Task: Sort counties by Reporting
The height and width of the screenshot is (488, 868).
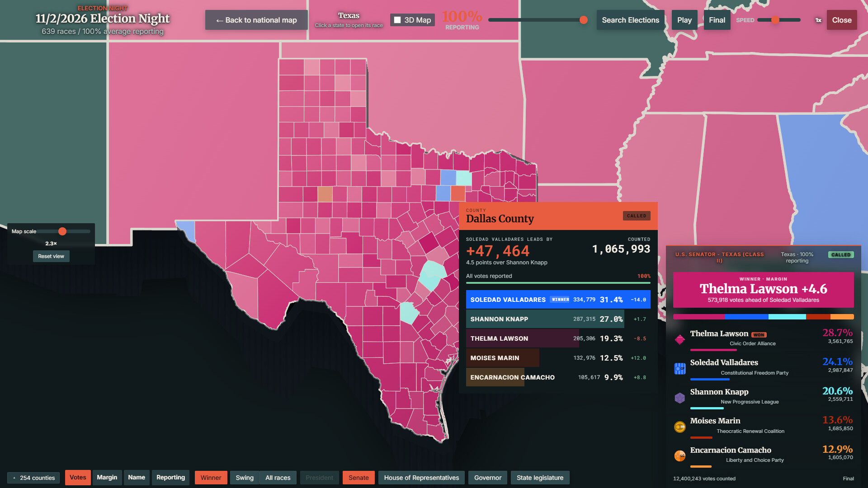Action: point(170,478)
